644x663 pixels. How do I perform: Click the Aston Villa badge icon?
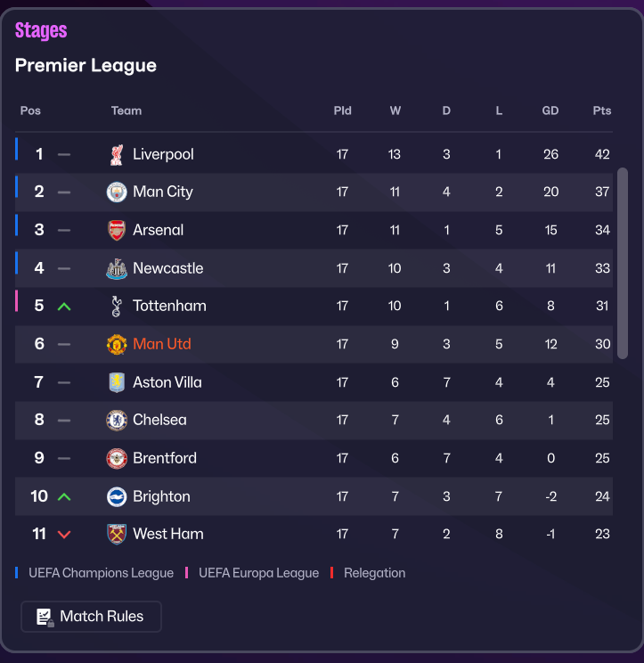point(117,382)
